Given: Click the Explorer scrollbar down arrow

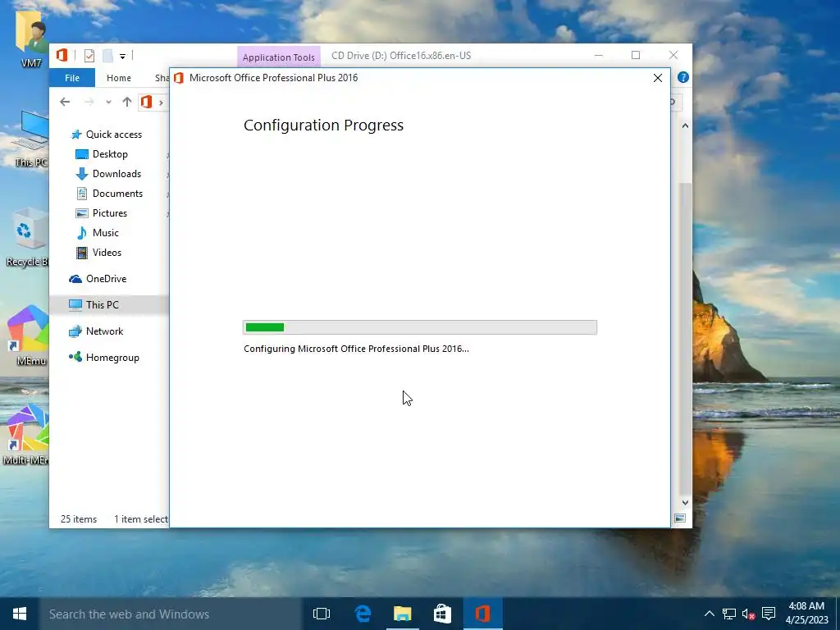Looking at the screenshot, I should pyautogui.click(x=685, y=503).
